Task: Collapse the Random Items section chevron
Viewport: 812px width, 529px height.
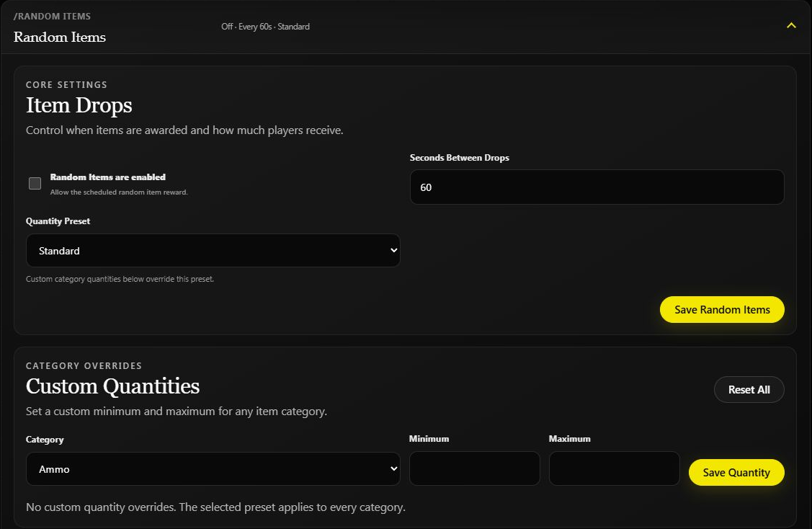Action: pos(791,25)
